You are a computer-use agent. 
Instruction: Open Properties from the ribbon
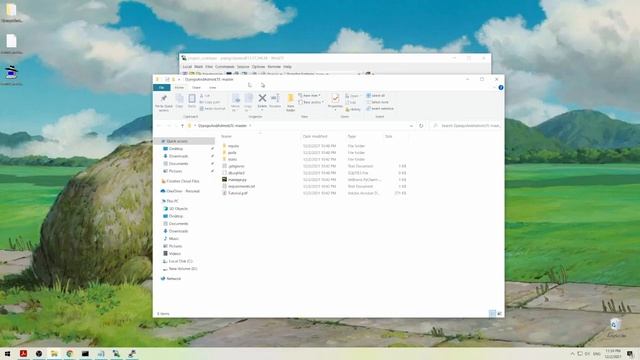click(x=335, y=101)
